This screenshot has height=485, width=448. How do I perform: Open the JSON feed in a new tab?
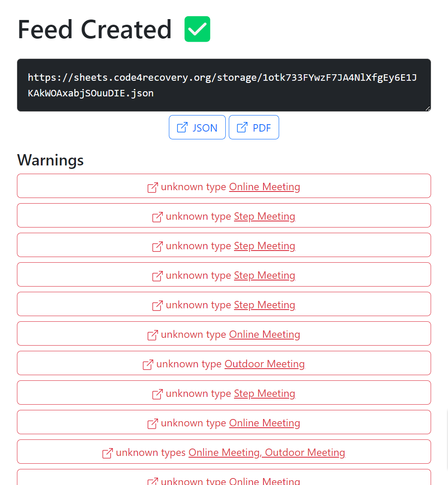[x=204, y=128]
